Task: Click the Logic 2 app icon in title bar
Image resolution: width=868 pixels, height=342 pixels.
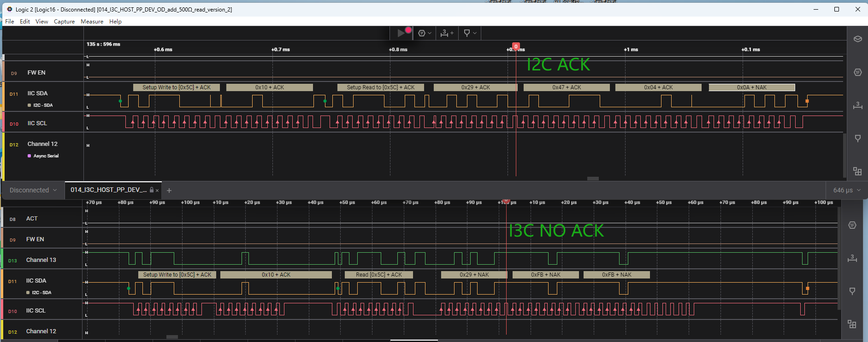Action: (9, 9)
